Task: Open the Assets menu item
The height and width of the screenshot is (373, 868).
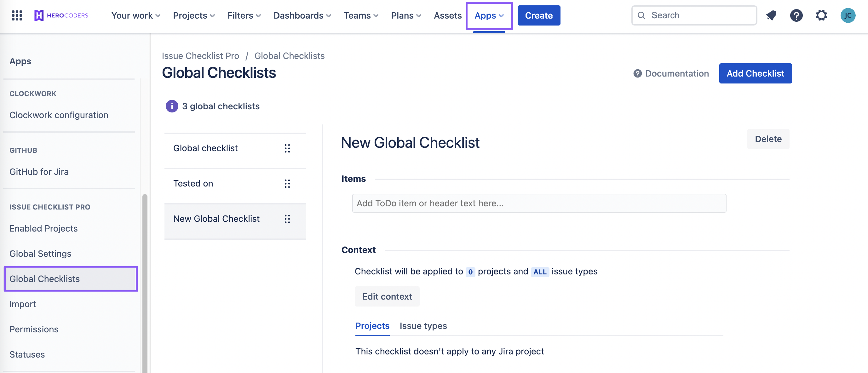Action: click(447, 15)
